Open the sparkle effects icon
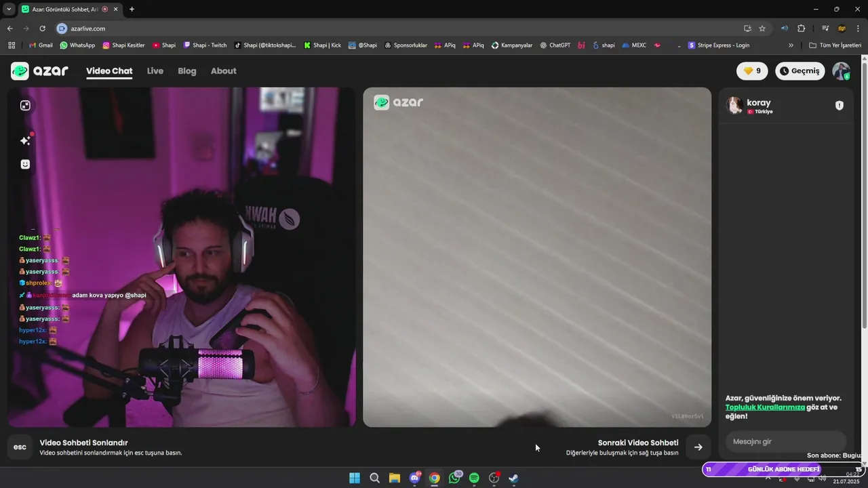This screenshot has width=868, height=488. point(26,140)
